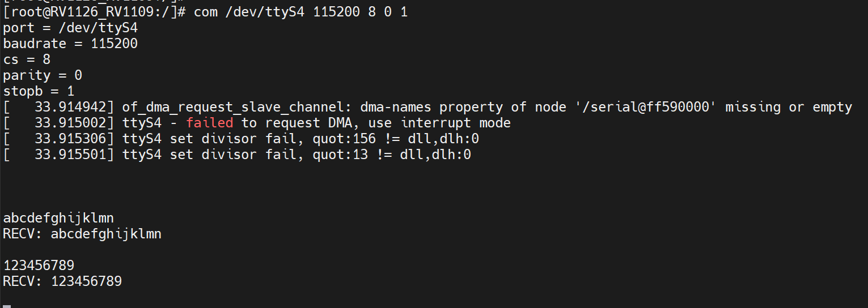Click the 'baudrate = 115200' output line
868x308 pixels.
click(70, 44)
